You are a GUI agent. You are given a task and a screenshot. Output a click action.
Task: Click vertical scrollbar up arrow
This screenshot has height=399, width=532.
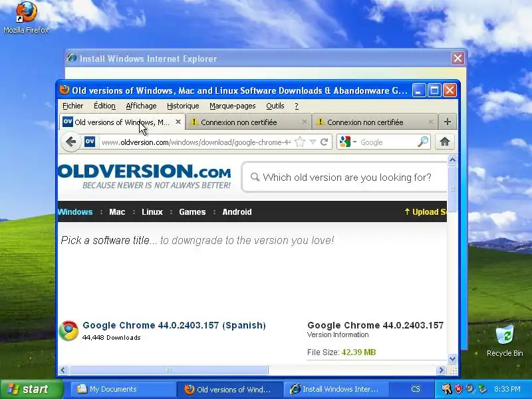452,160
